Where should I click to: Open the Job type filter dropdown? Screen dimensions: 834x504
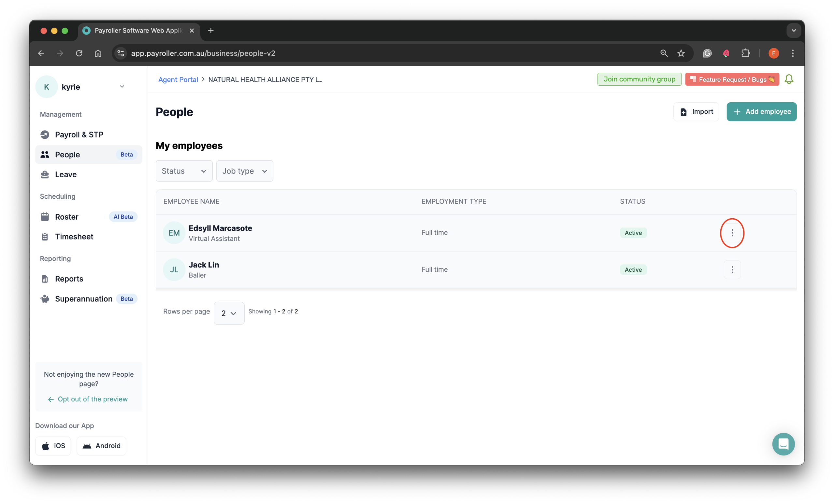pos(244,171)
